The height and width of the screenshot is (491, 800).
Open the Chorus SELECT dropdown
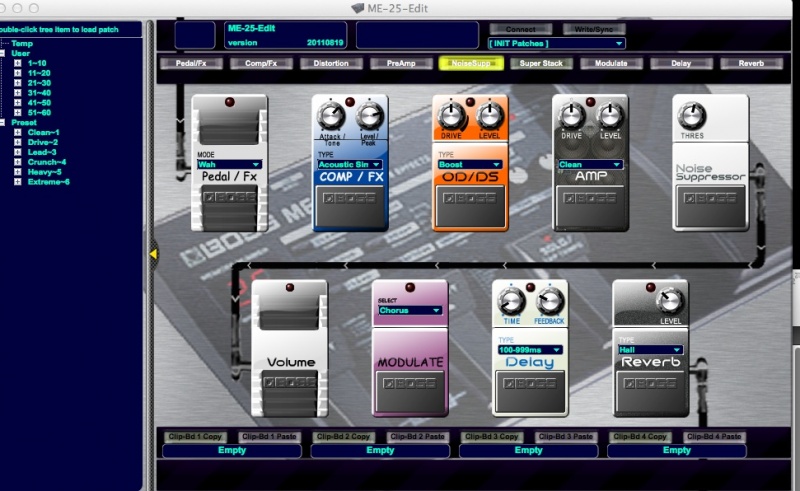[x=410, y=310]
